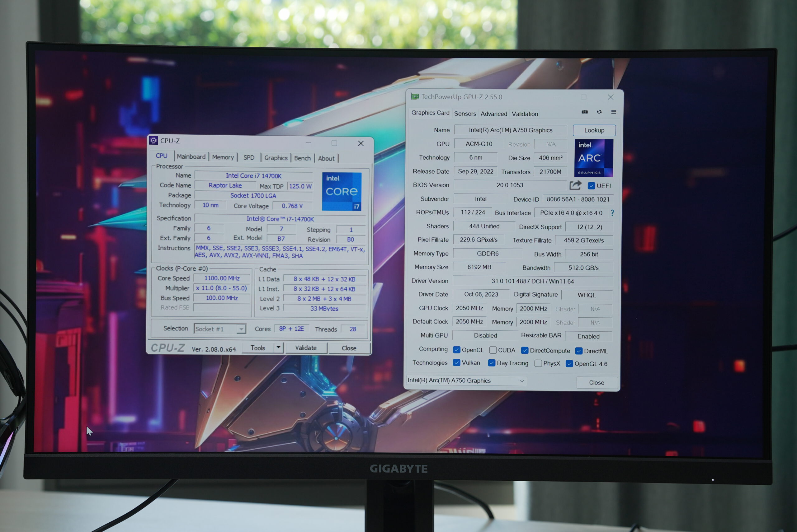Toggle the Ray Tracing checkbox

click(492, 363)
